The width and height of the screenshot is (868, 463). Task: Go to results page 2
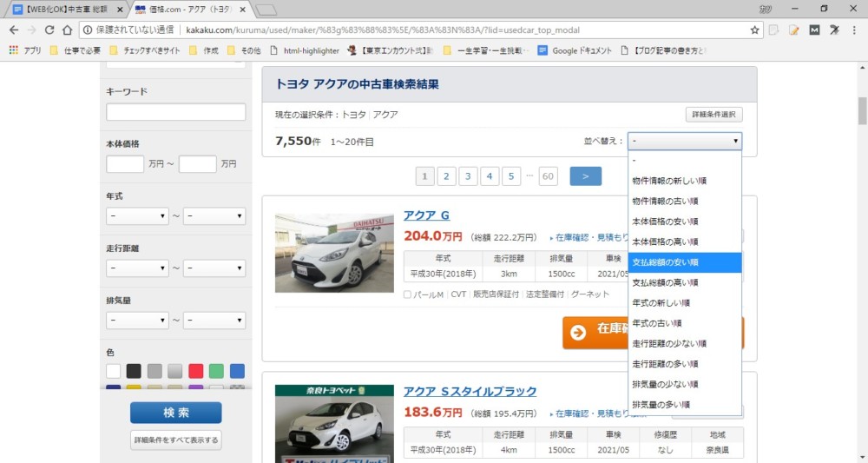[446, 176]
